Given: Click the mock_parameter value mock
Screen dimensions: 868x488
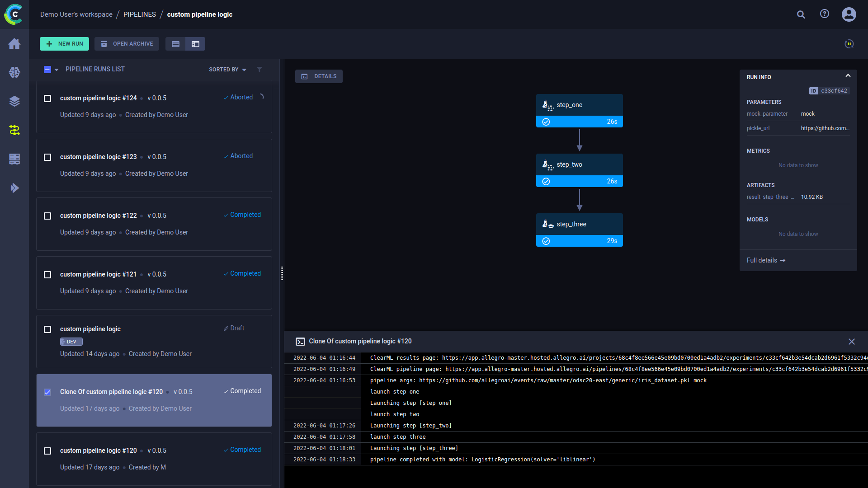Looking at the screenshot, I should [807, 114].
